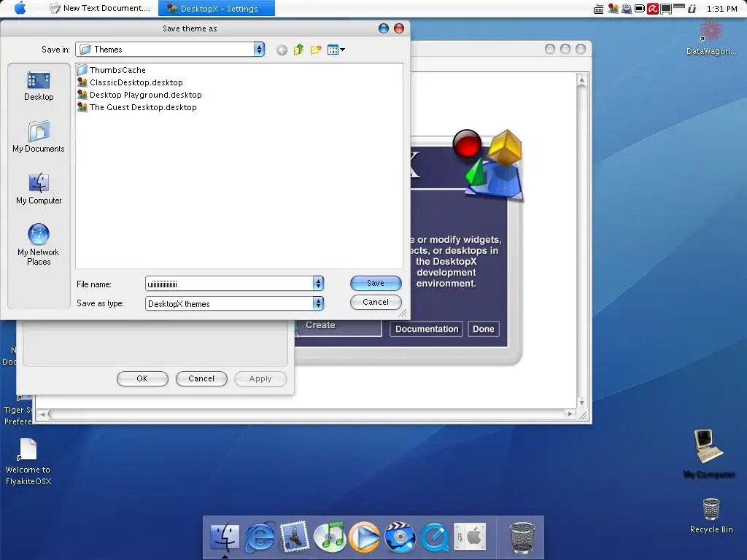Open Finder from the dock
Viewport: 747px width, 560px height.
coord(225,537)
